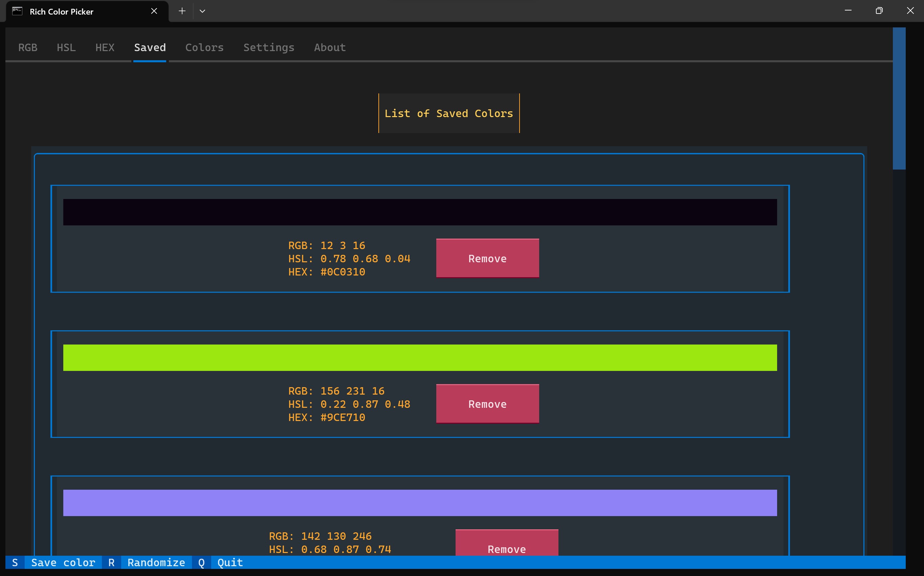This screenshot has width=924, height=576.
Task: Switch to the HSL tab
Action: pos(66,48)
